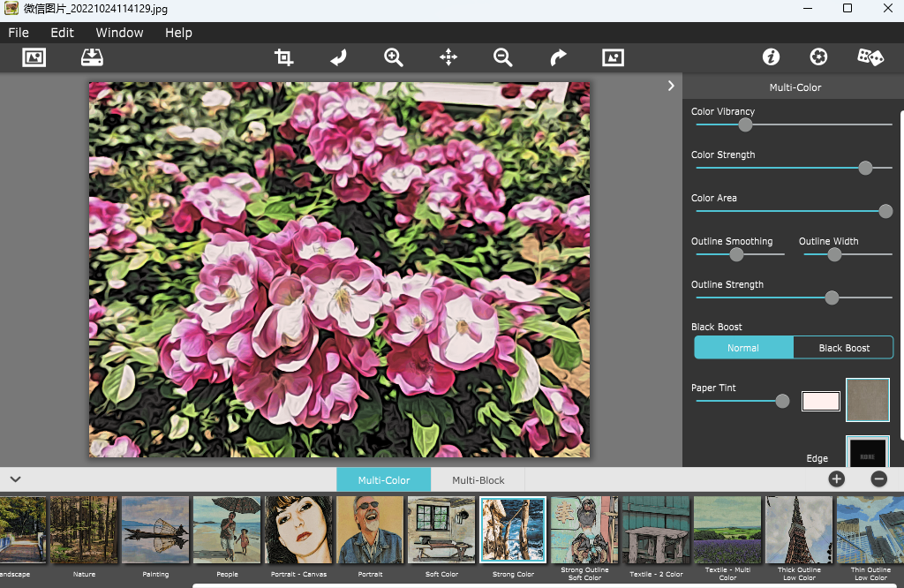This screenshot has width=904, height=588.
Task: Adjust the Color Vibrancy slider handle
Action: [x=745, y=124]
